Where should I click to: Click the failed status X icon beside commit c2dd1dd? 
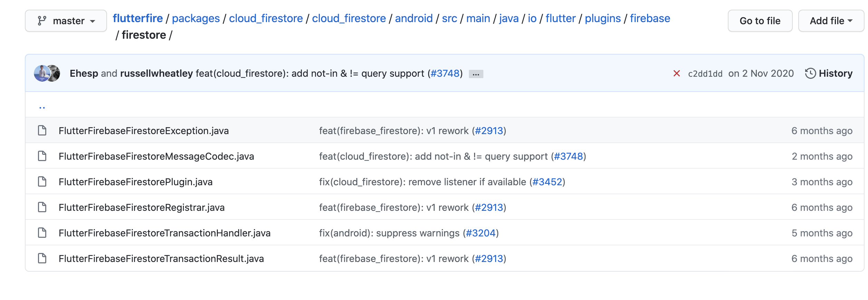point(676,74)
